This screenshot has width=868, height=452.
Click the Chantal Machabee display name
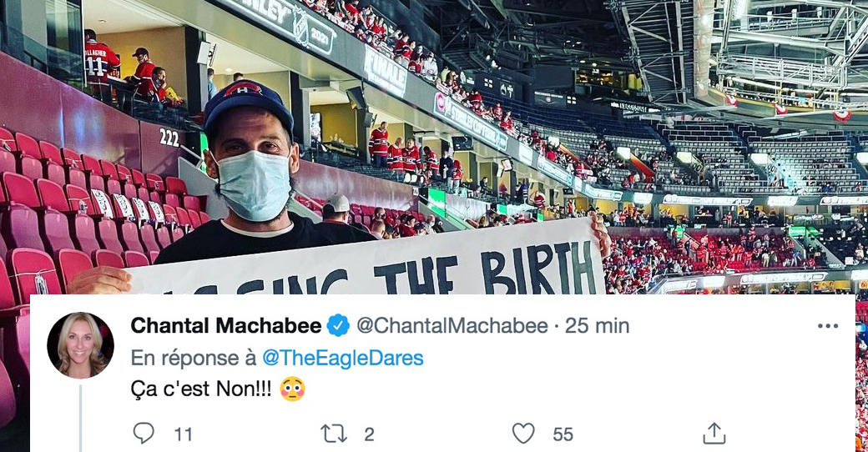226,325
